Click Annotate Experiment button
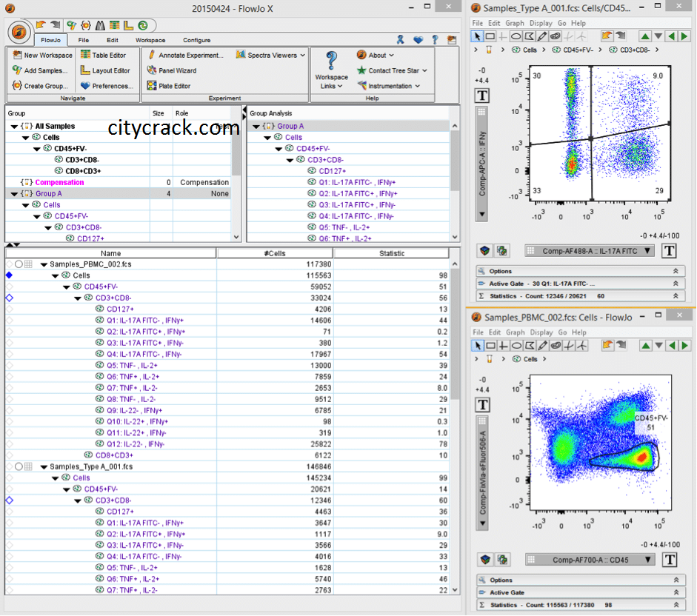Viewport: 697px width, 616px height. 186,55
